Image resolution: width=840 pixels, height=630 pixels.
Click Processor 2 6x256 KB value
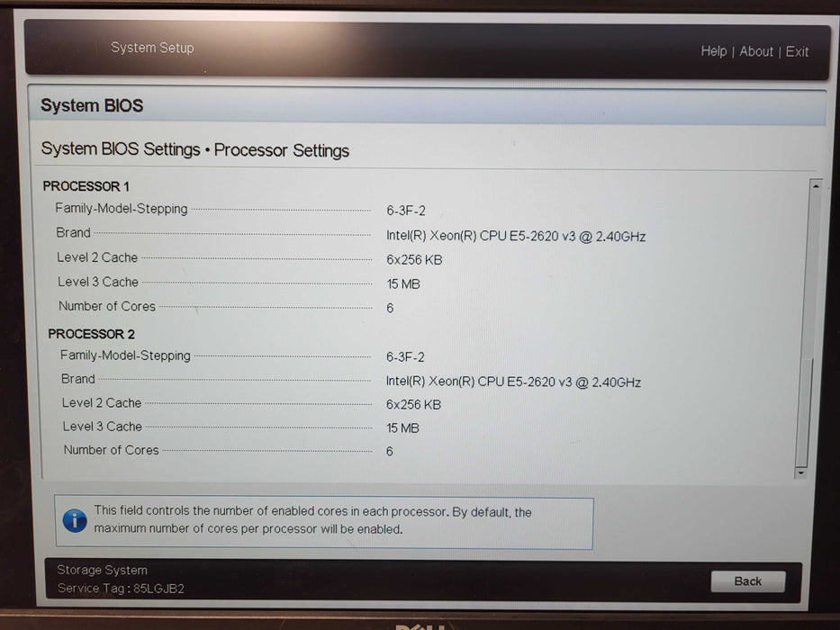coord(413,404)
